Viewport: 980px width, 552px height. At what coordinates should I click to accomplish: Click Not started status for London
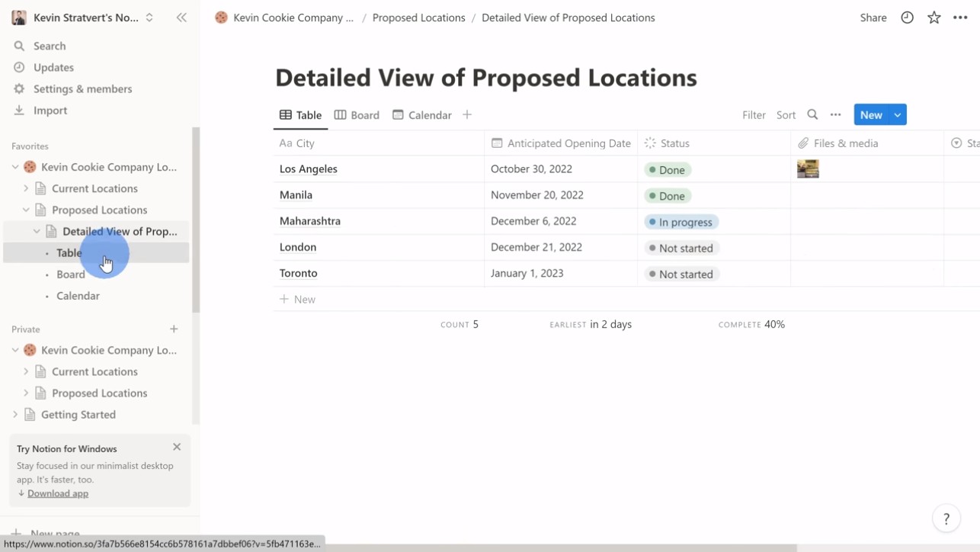click(x=681, y=248)
